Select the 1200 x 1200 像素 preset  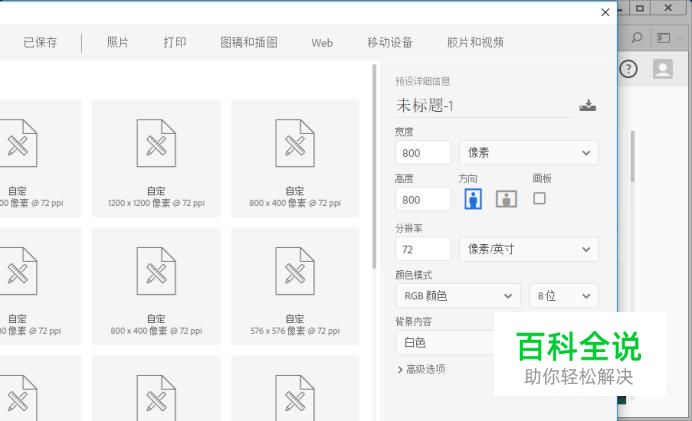tap(156, 158)
